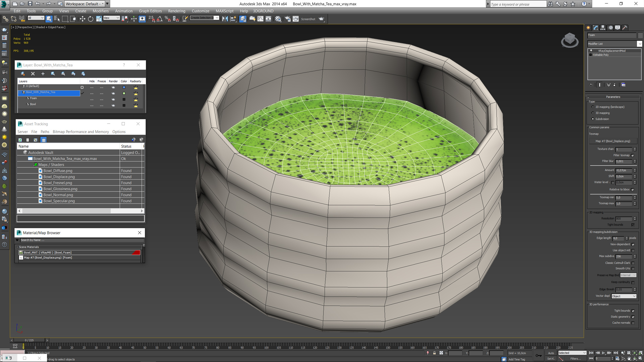Choose the Select and Rotate tool

pos(91,19)
